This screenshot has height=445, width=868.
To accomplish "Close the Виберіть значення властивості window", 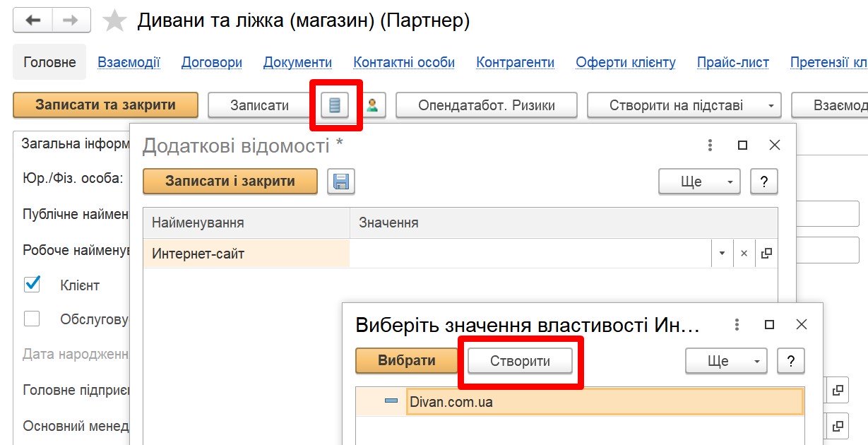I will pos(802,325).
